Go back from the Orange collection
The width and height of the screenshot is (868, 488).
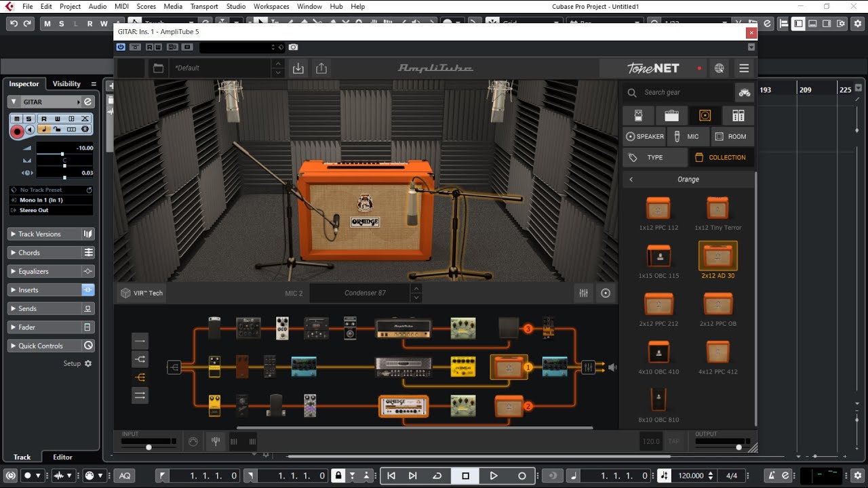pyautogui.click(x=631, y=180)
